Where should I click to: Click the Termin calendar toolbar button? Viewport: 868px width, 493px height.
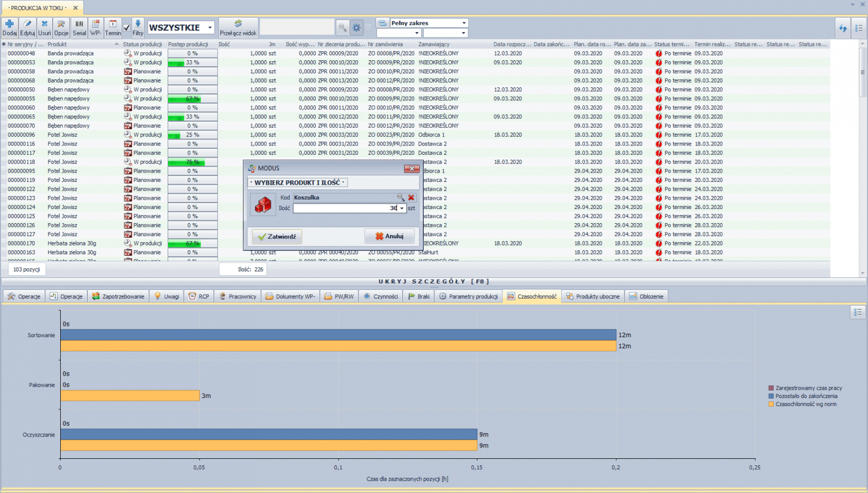(x=113, y=28)
